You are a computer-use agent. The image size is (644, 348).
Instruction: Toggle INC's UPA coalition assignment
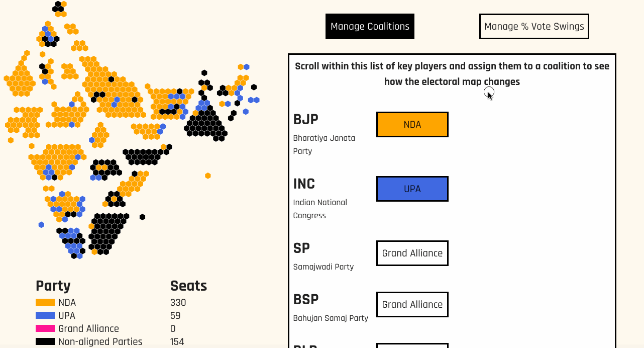tap(412, 189)
